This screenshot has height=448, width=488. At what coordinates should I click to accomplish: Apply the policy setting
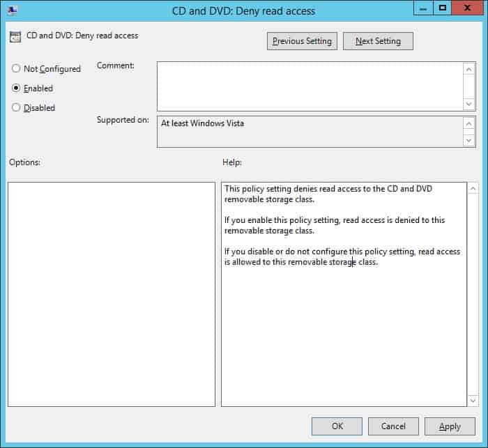[450, 426]
